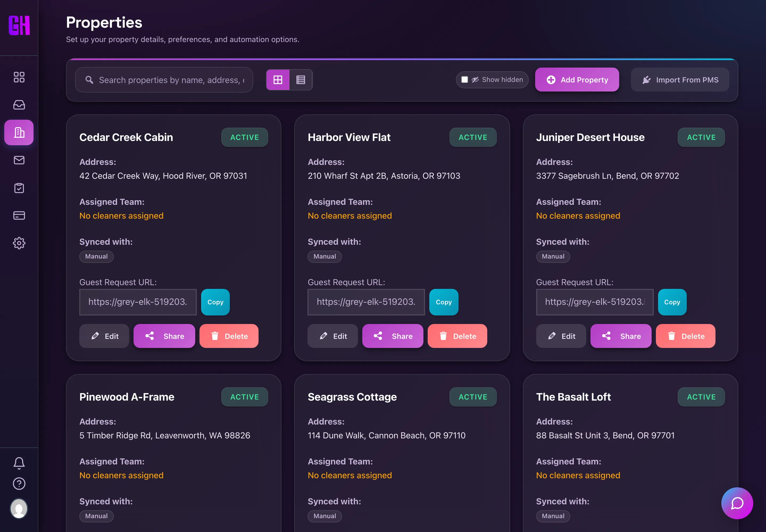Share the Cedar Creek Cabin property
The image size is (766, 532).
[164, 336]
